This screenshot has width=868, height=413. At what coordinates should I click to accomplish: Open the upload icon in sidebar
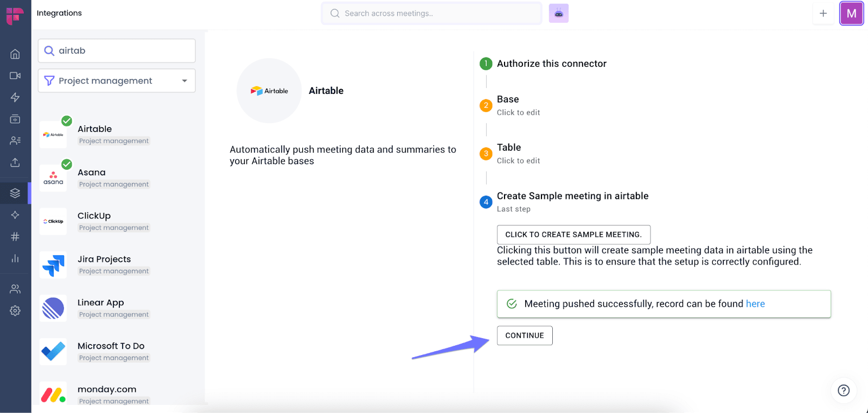pos(15,163)
